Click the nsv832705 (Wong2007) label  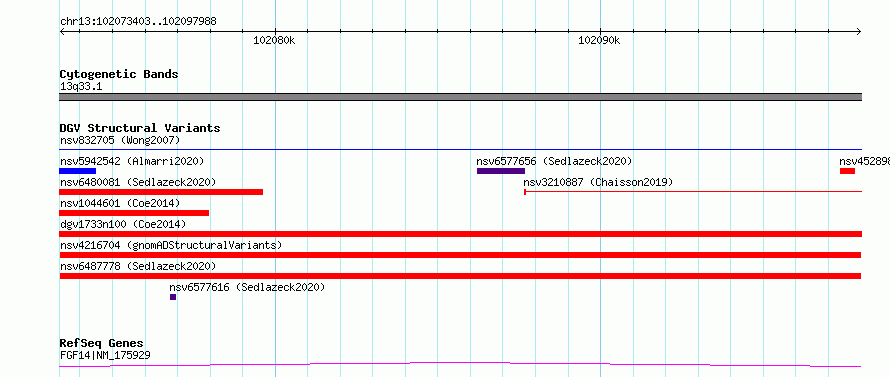coord(120,140)
